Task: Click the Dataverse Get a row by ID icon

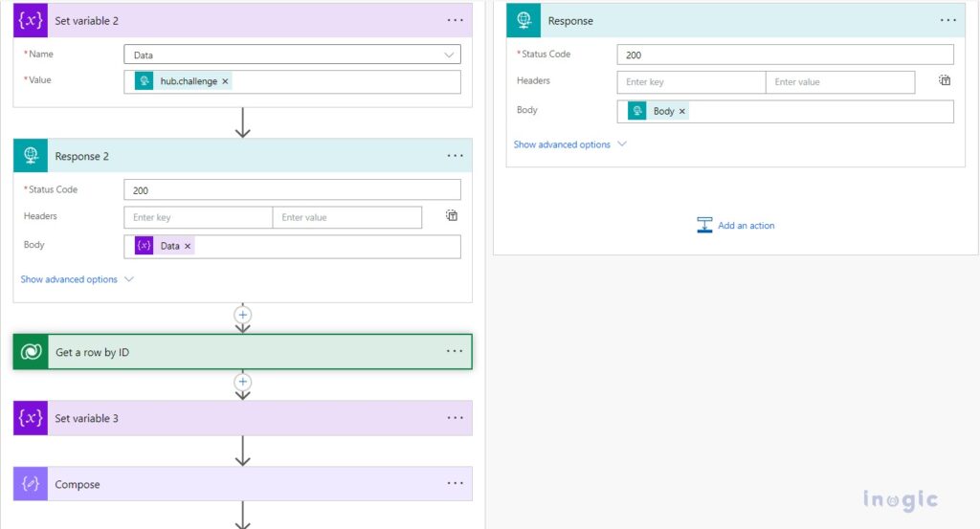Action: point(31,352)
